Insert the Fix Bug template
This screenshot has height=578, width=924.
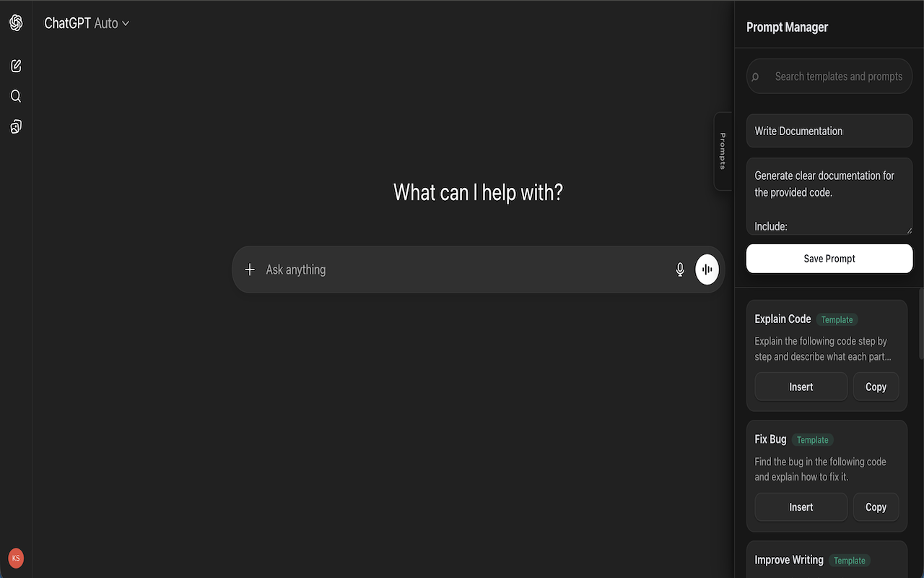tap(801, 506)
